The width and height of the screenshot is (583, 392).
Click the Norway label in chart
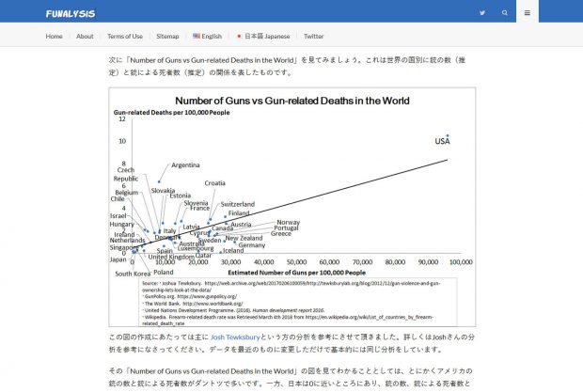[288, 222]
